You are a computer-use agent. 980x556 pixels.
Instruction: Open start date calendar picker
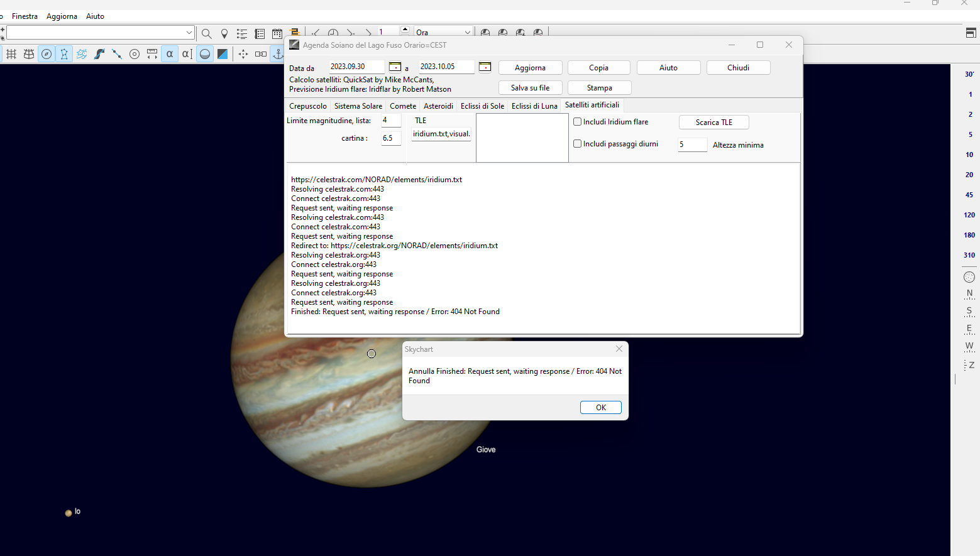395,67
